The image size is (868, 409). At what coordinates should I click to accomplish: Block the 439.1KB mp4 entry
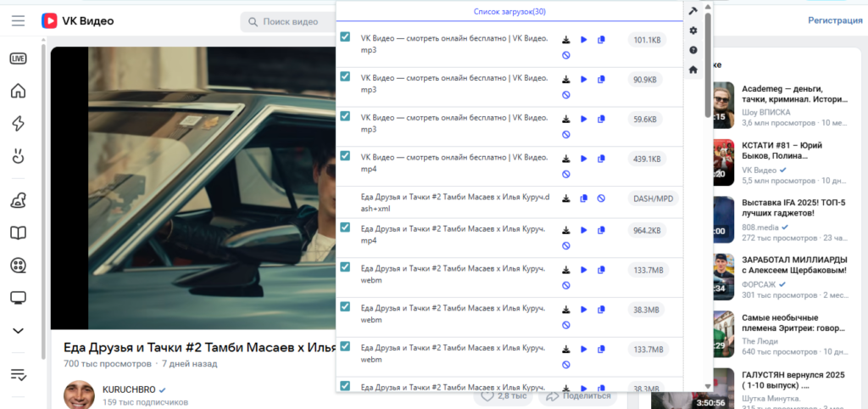(x=566, y=174)
